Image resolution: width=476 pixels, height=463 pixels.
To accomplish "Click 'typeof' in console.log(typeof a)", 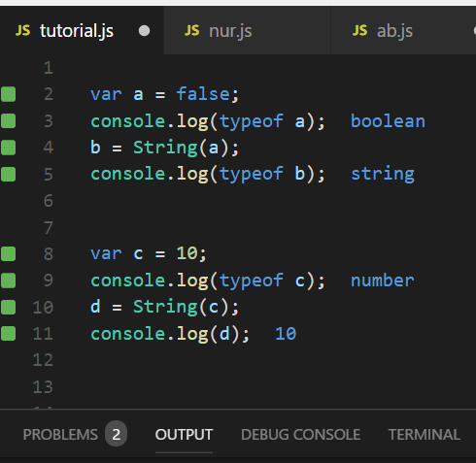I will click(x=252, y=122).
